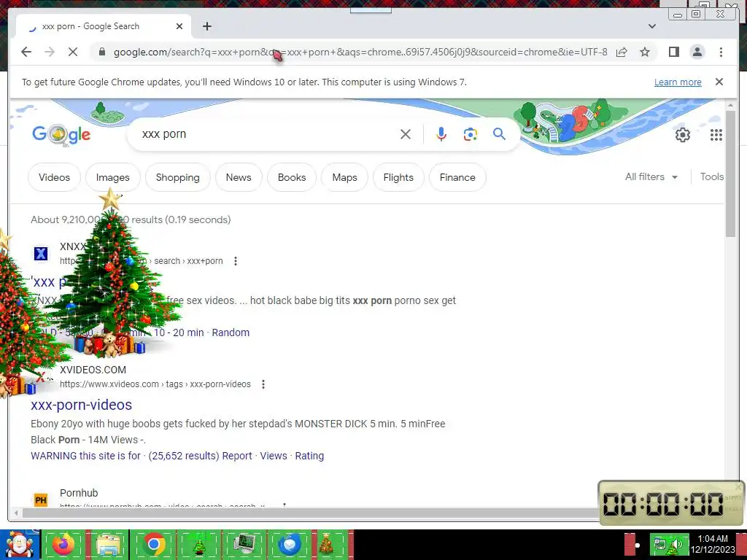Click the results count text

131,219
